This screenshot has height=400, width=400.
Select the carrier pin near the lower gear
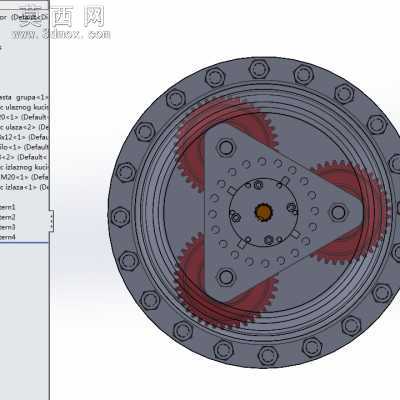(226, 277)
